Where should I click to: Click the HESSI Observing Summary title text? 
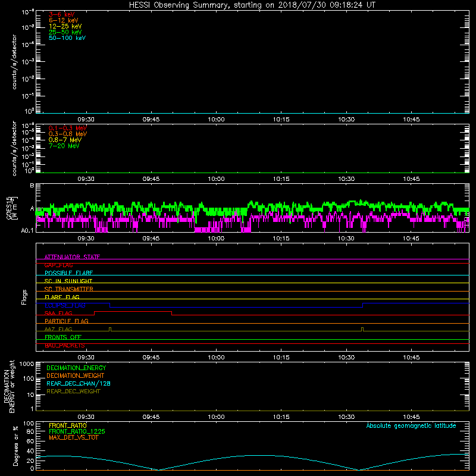pos(252,5)
